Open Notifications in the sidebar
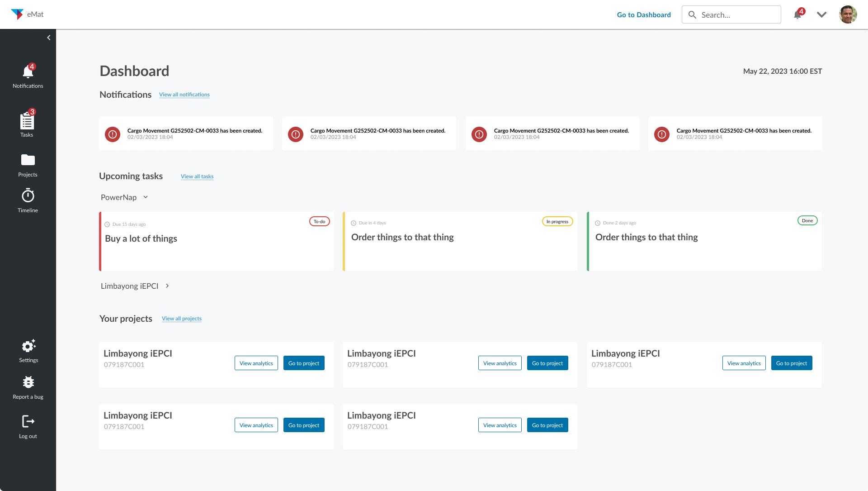 [x=28, y=76]
